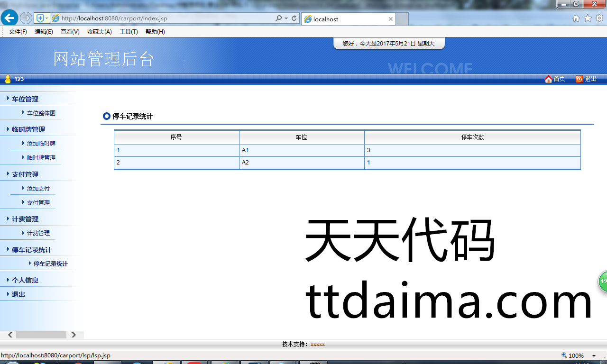Click the 首页 home icon in header
Image resolution: width=607 pixels, height=364 pixels.
[x=549, y=79]
